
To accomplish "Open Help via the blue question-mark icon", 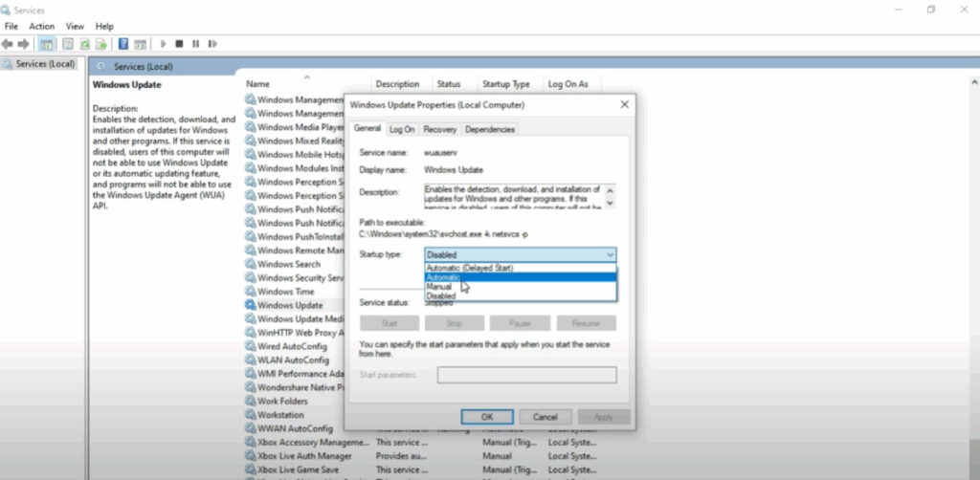I will pos(123,44).
